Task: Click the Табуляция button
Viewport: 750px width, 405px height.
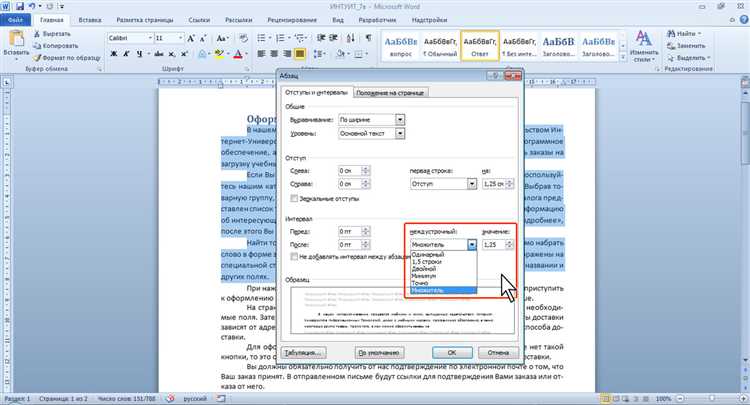Action: [x=304, y=352]
